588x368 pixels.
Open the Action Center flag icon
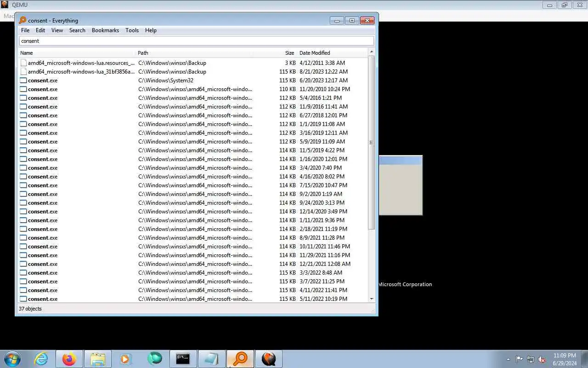[x=519, y=359]
